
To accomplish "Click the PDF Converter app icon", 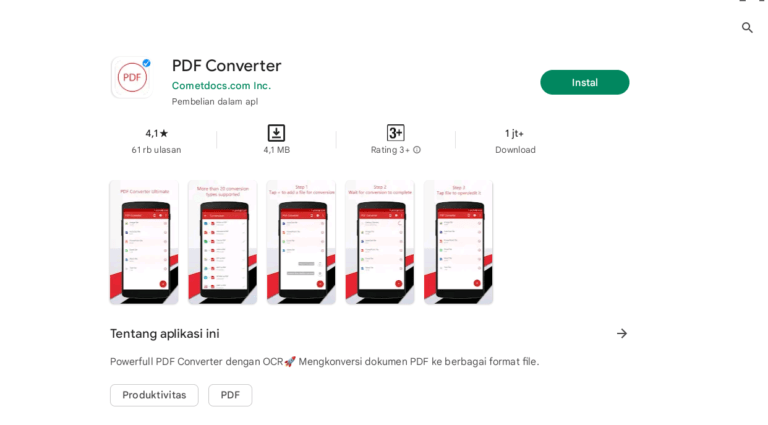I will [x=132, y=77].
